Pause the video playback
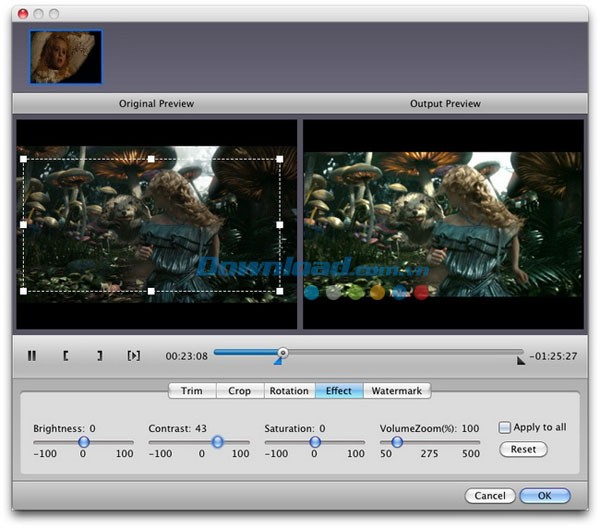The height and width of the screenshot is (528, 600). point(32,356)
